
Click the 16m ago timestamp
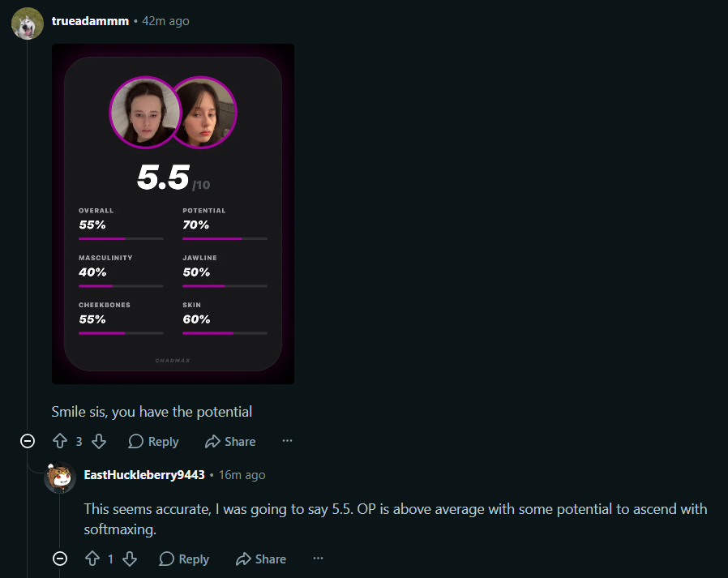(x=242, y=474)
